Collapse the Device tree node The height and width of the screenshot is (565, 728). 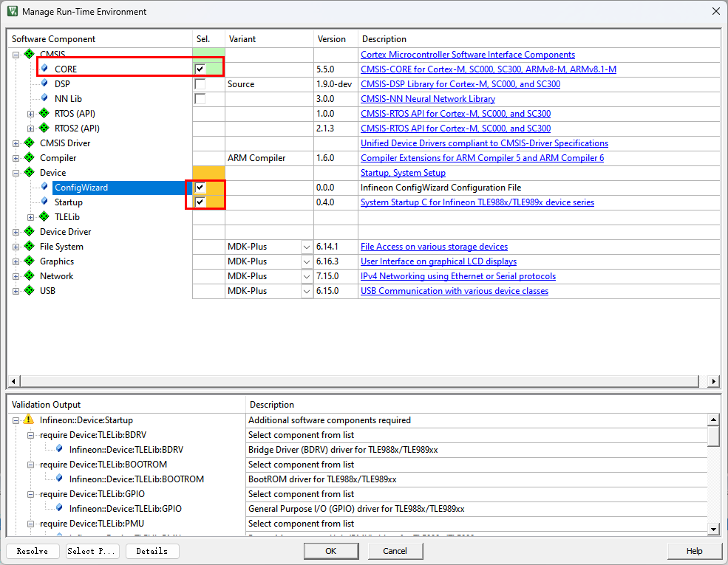click(16, 173)
